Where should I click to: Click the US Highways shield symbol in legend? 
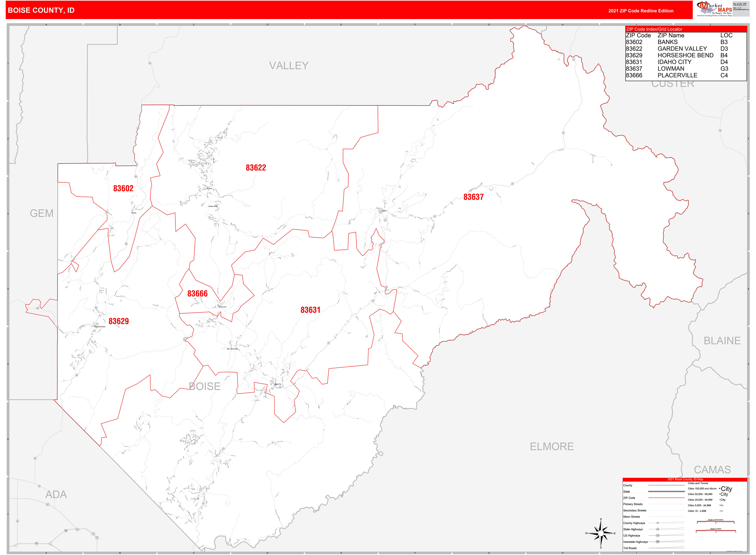pos(658,536)
